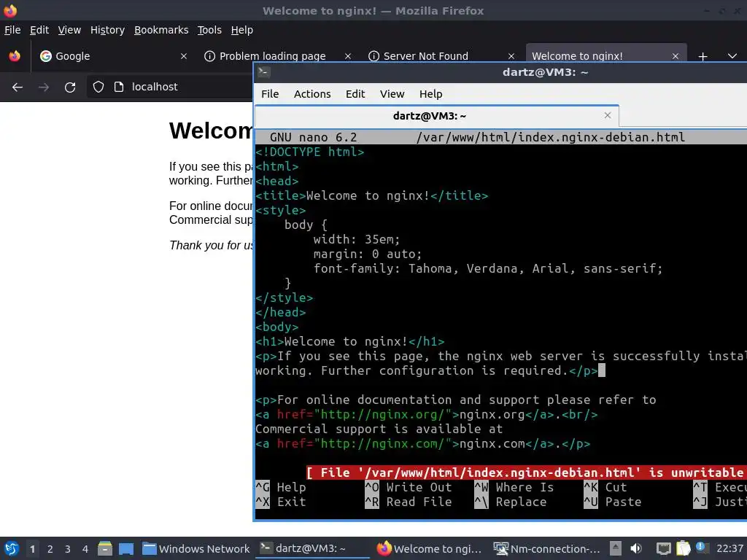This screenshot has height=560, width=747.
Task: Click nano's ^\ Replace shortcut
Action: 510,502
